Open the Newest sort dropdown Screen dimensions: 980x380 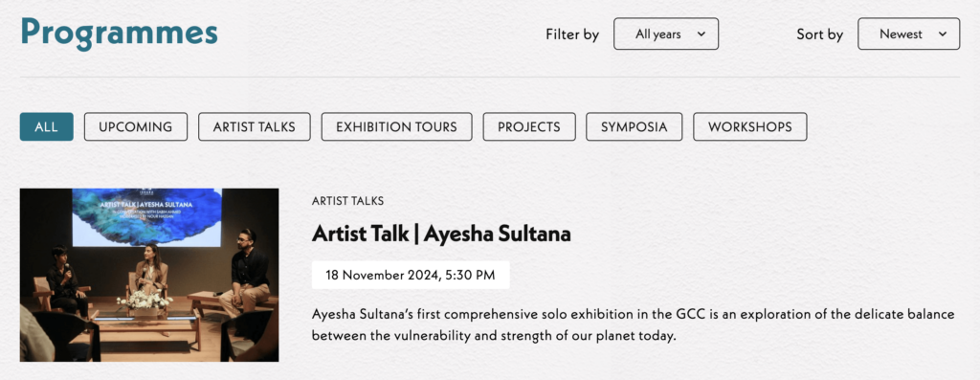[x=909, y=34]
